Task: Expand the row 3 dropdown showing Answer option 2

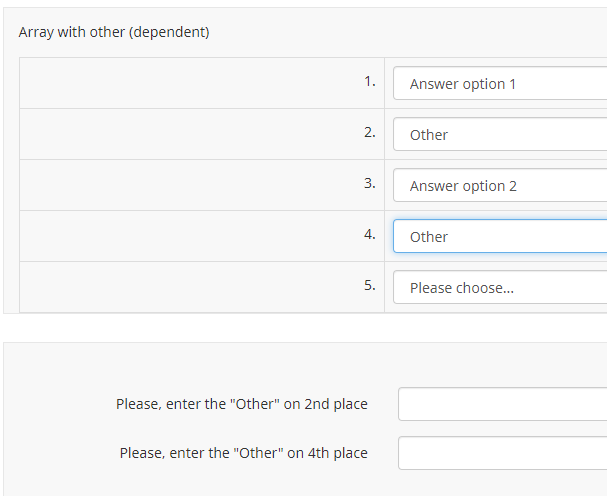Action: pos(500,186)
